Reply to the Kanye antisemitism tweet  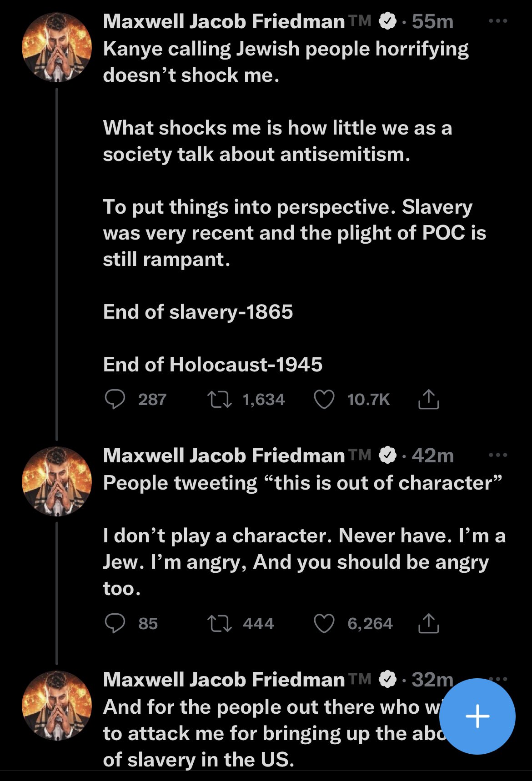(115, 400)
